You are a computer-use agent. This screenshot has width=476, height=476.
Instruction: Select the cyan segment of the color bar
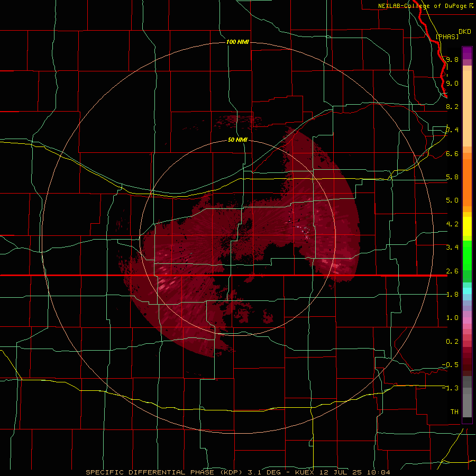(x=467, y=291)
